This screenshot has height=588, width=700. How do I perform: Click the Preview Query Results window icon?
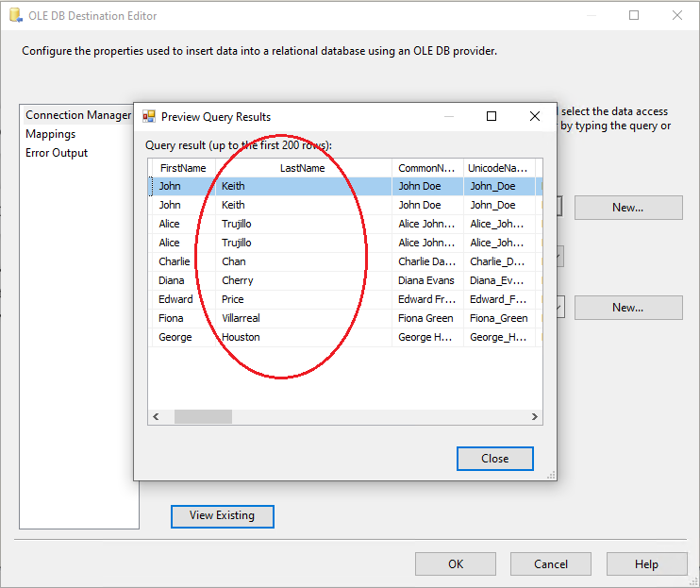click(148, 117)
